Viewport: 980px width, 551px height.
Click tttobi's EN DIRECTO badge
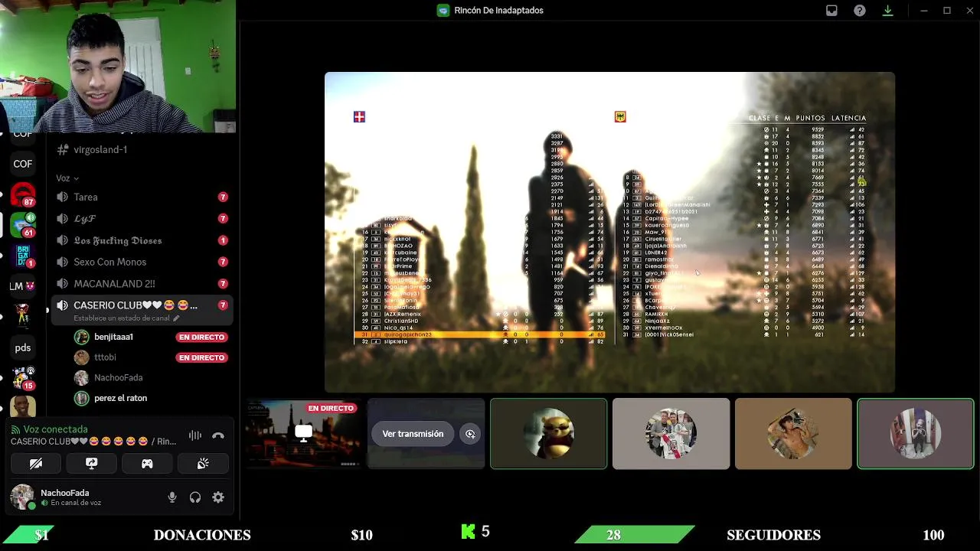202,357
